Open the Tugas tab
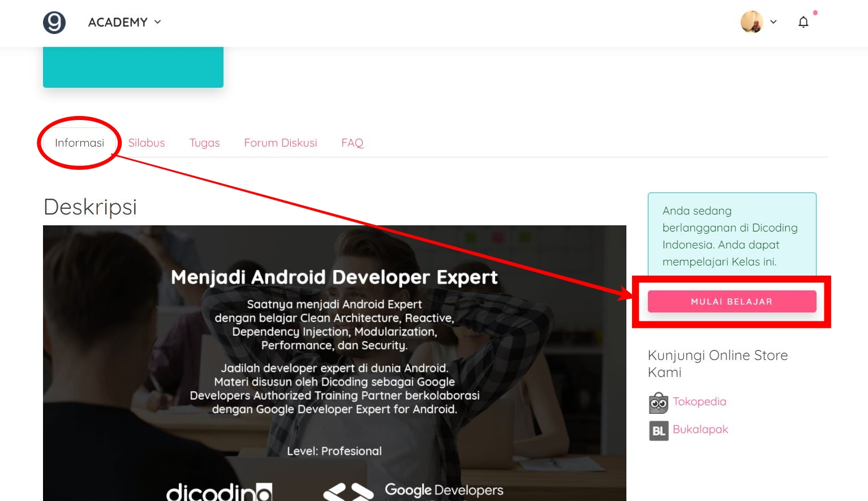868x501 pixels. (x=204, y=143)
